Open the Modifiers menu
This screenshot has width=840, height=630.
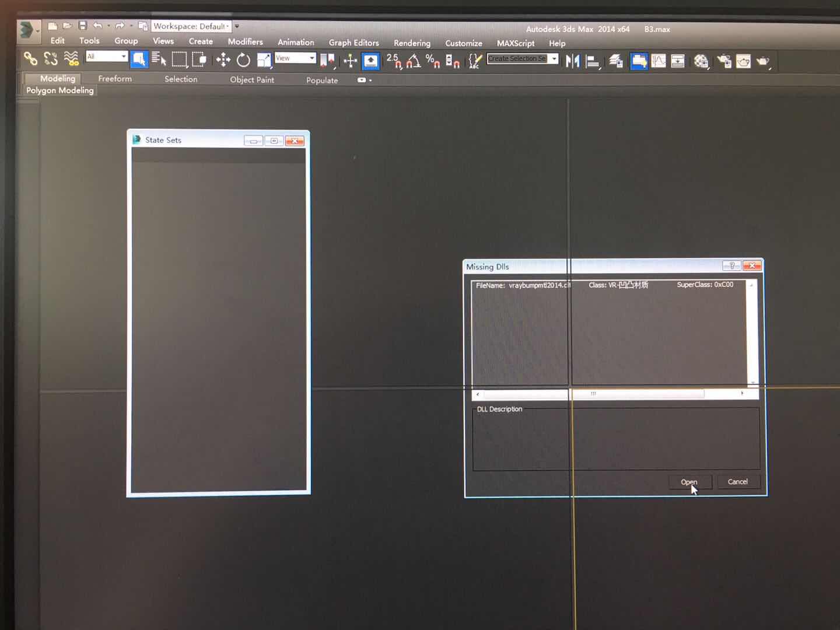(245, 42)
